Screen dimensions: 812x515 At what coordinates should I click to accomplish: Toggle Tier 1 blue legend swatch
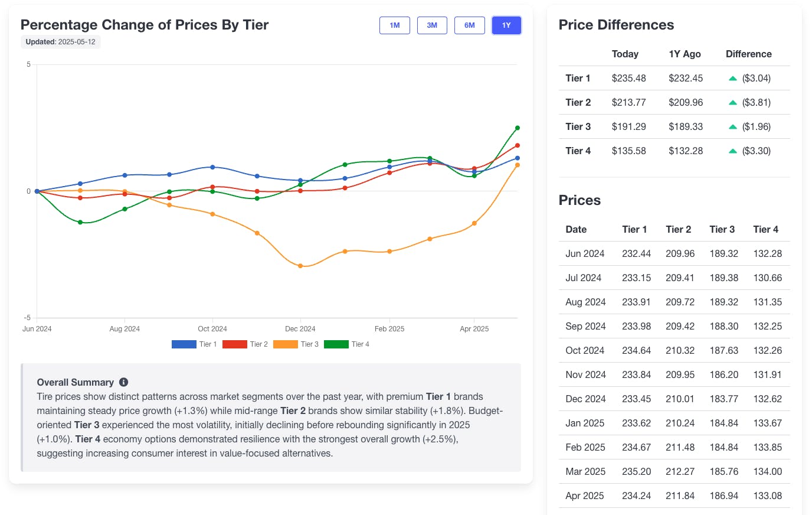(184, 344)
